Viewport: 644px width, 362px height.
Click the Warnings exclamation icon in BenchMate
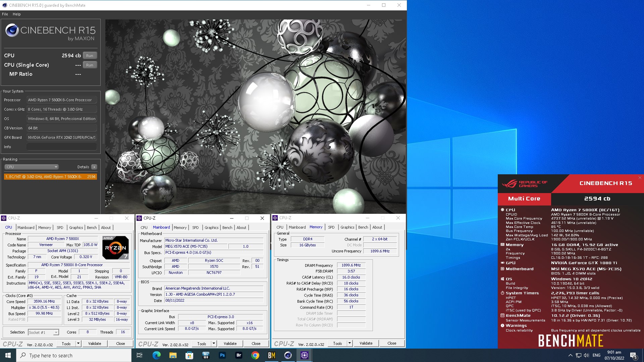[502, 325]
